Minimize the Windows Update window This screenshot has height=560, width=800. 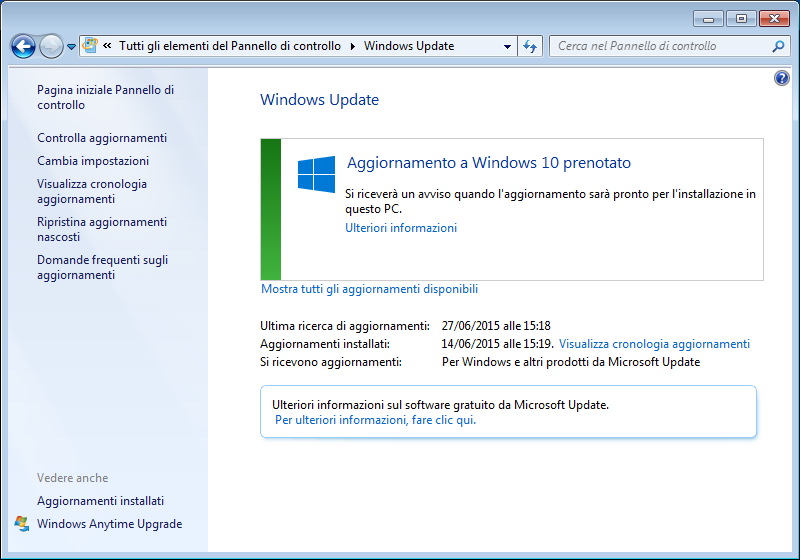(x=708, y=19)
